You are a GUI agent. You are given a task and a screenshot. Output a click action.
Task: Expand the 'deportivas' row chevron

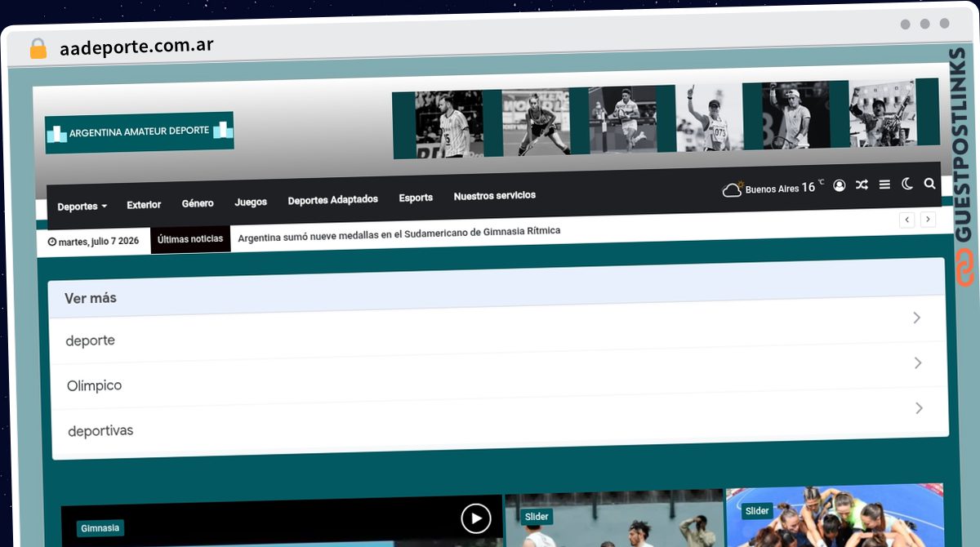click(919, 408)
